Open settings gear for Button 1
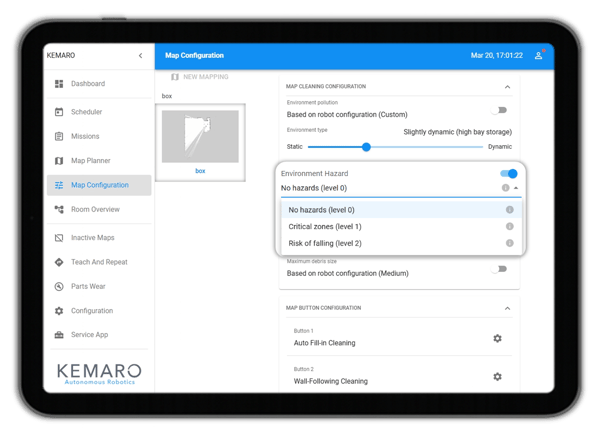The image size is (600, 436). [x=497, y=338]
